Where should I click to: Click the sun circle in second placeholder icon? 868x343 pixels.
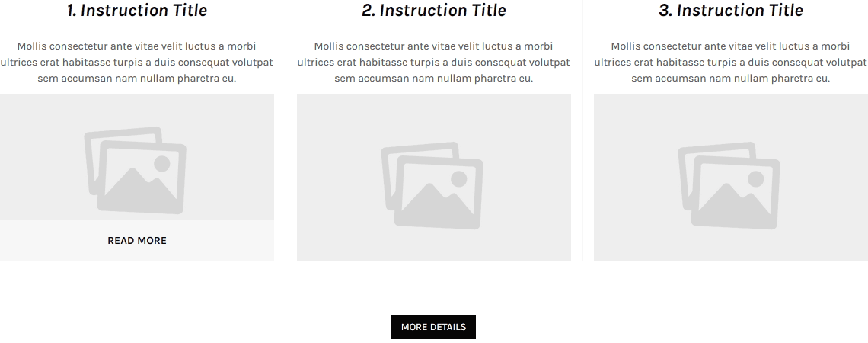pos(459,179)
